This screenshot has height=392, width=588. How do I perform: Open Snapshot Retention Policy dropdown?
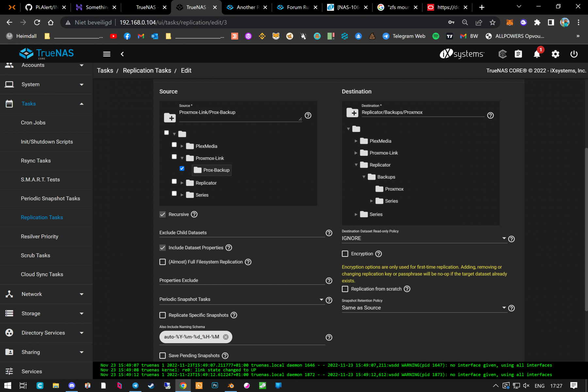pyautogui.click(x=424, y=308)
